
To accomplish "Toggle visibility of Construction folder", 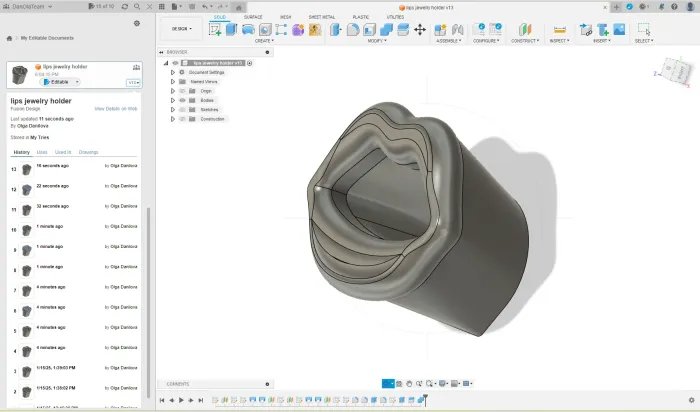I will (182, 119).
